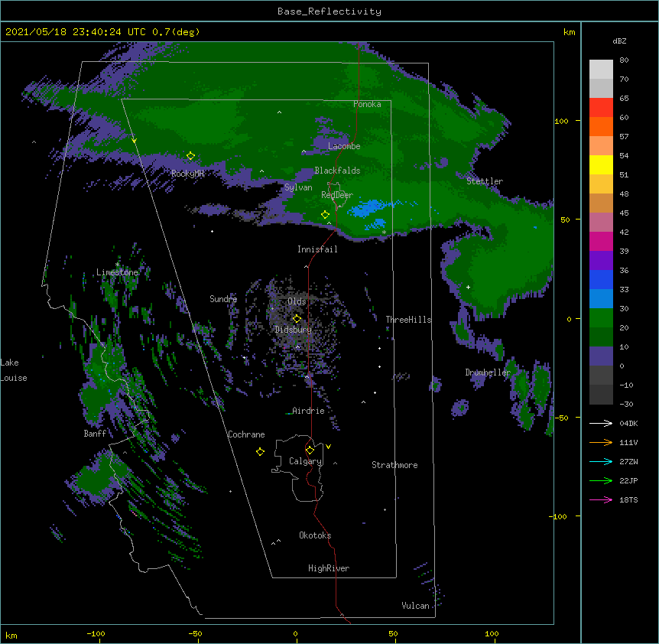Click the Sundre town label
This screenshot has width=659, height=644.
223,299
